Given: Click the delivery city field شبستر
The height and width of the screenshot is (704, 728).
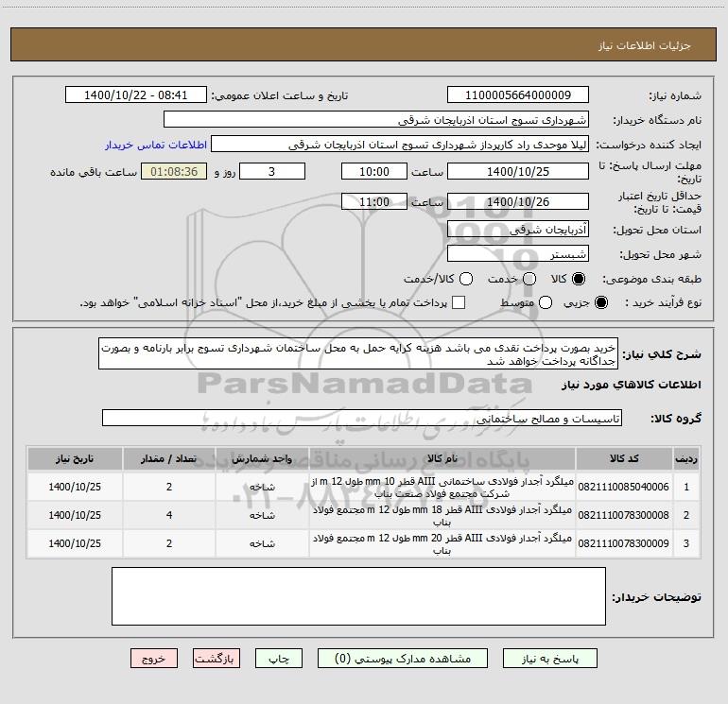Looking at the screenshot, I should coord(518,253).
